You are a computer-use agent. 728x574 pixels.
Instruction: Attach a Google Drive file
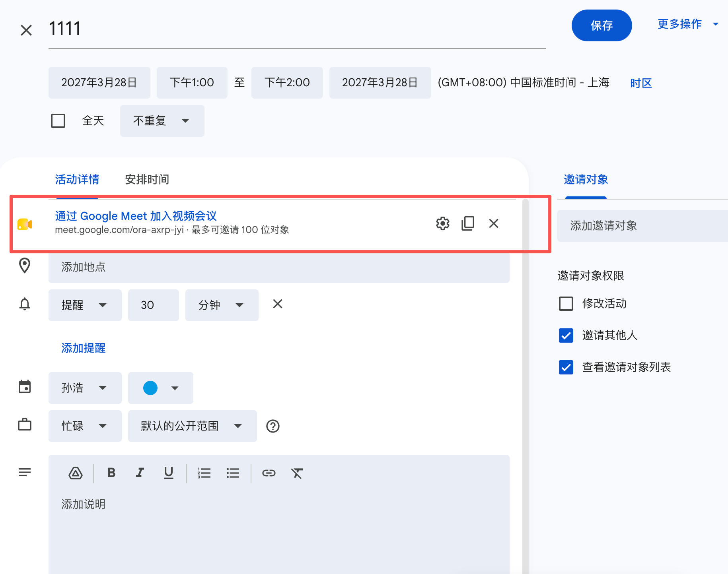point(76,473)
